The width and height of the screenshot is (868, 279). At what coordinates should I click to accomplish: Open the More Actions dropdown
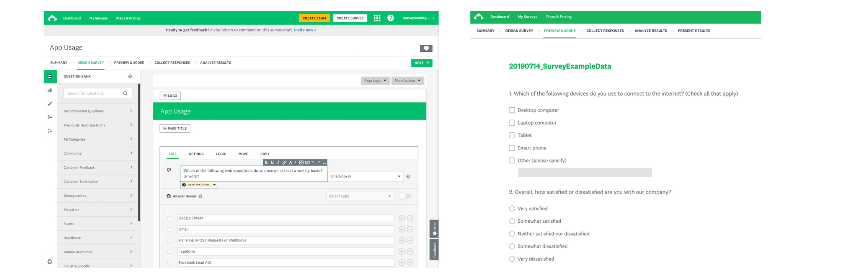(408, 80)
